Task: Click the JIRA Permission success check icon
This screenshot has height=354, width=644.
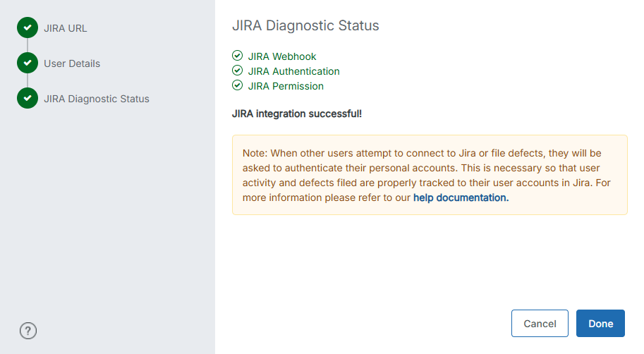Action: tap(238, 85)
